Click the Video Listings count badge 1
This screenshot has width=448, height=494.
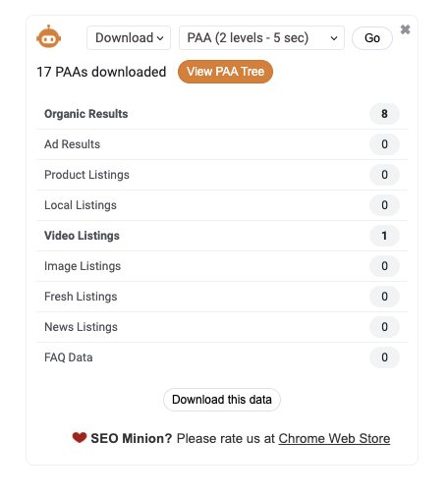(384, 236)
